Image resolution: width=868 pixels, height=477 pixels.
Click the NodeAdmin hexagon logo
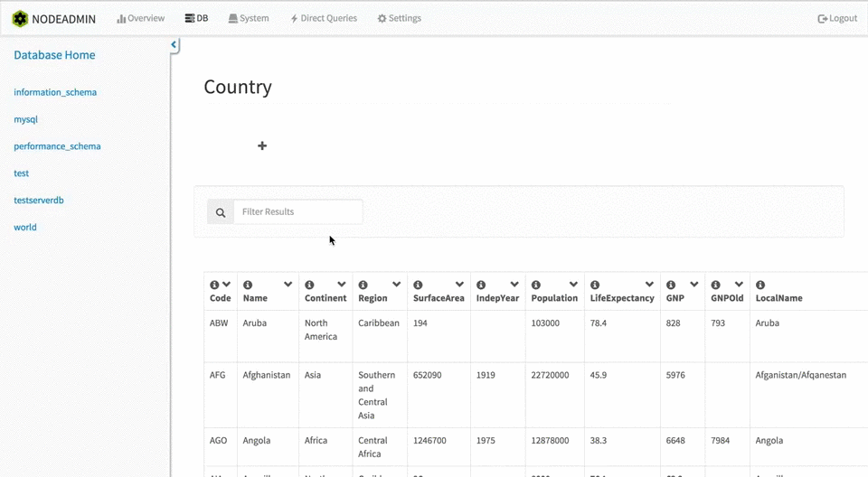pyautogui.click(x=20, y=18)
